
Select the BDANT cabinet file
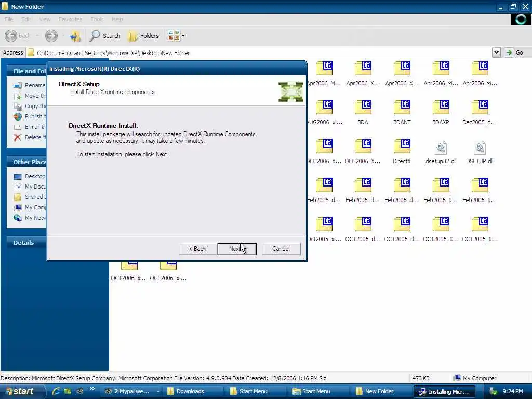point(402,113)
